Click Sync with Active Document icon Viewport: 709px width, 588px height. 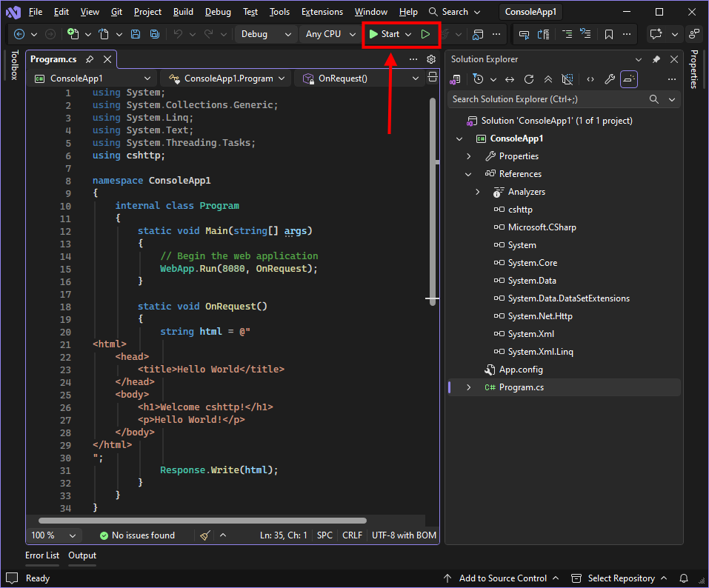coord(510,79)
